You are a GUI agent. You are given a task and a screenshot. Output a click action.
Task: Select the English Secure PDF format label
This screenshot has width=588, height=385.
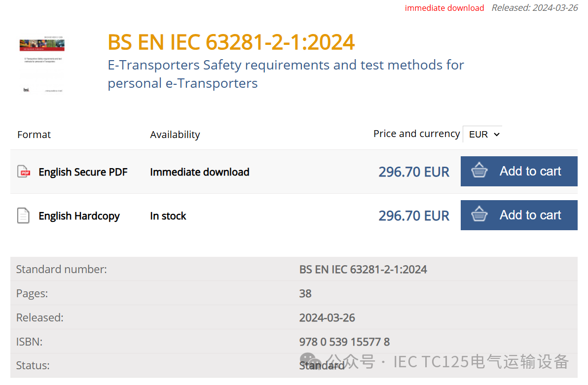pos(83,172)
